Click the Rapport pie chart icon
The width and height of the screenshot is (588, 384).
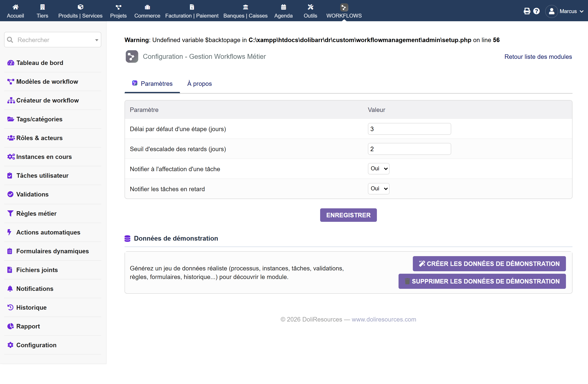pos(10,326)
